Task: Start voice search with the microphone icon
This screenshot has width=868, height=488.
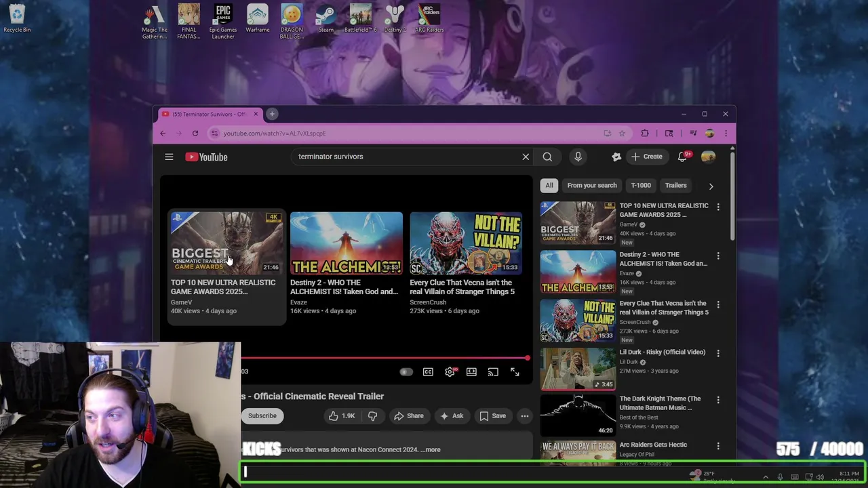Action: (x=578, y=157)
